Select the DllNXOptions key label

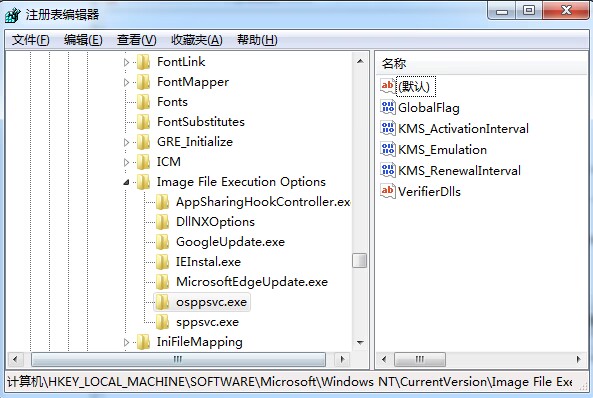click(215, 222)
